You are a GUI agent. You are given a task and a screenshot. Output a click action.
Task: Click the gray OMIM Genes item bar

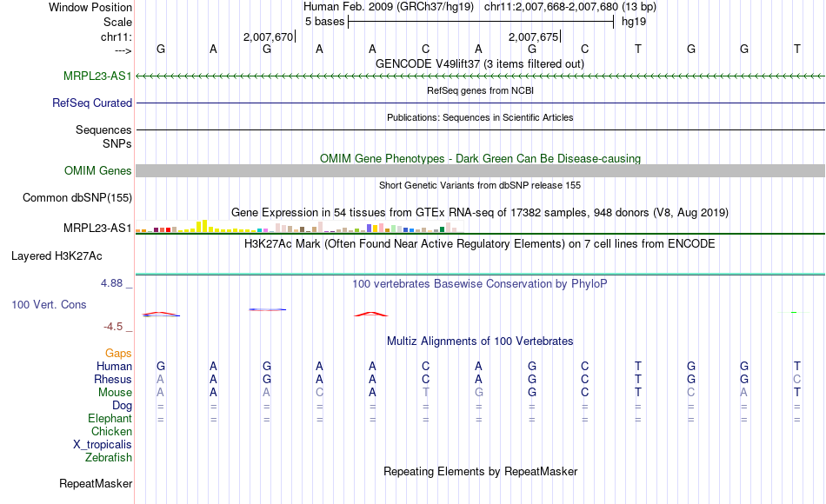480,170
